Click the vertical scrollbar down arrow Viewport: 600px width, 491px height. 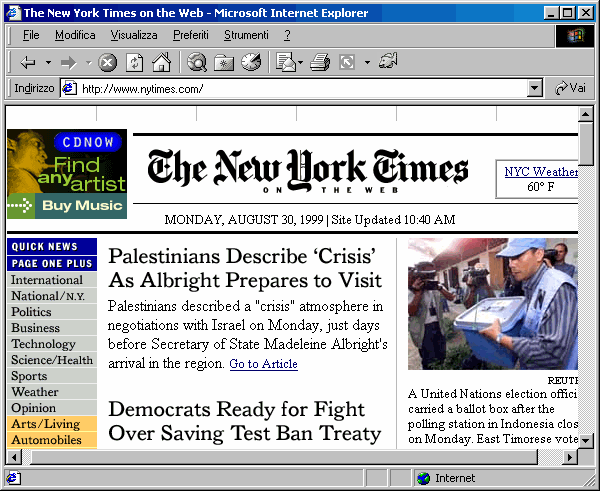coord(586,439)
